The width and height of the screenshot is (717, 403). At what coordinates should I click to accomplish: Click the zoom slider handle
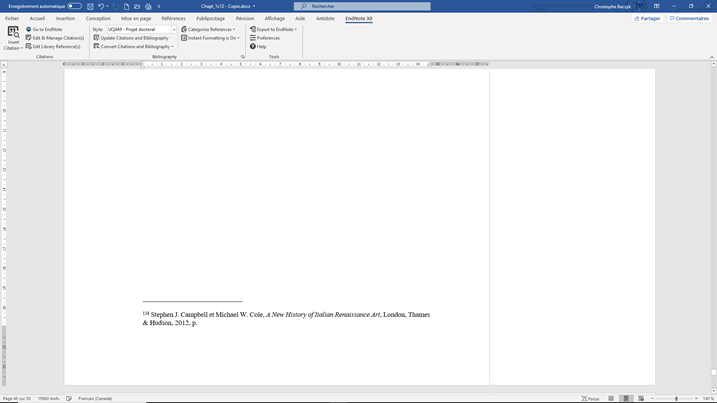676,398
